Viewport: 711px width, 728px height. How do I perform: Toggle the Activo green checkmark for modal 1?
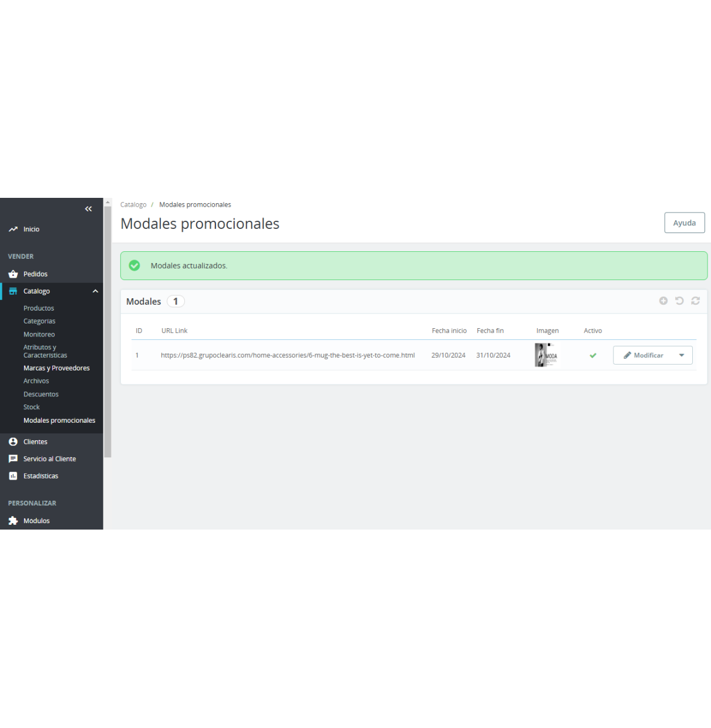point(592,355)
